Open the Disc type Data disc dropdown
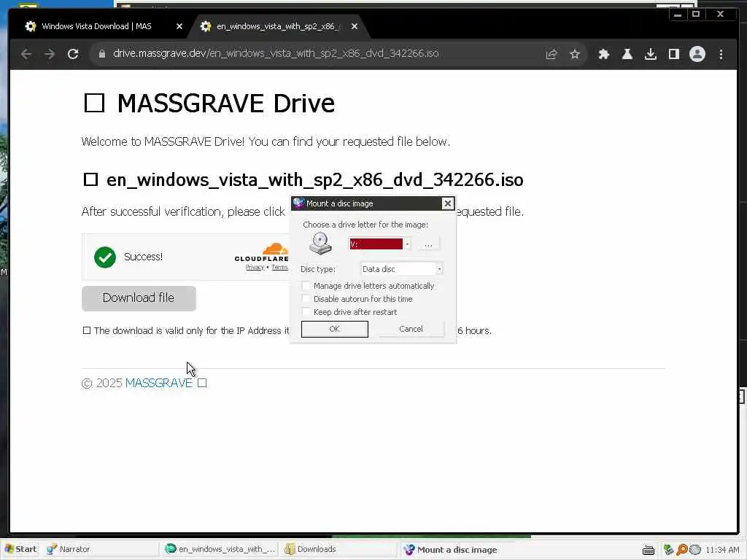The image size is (747, 560). (401, 269)
